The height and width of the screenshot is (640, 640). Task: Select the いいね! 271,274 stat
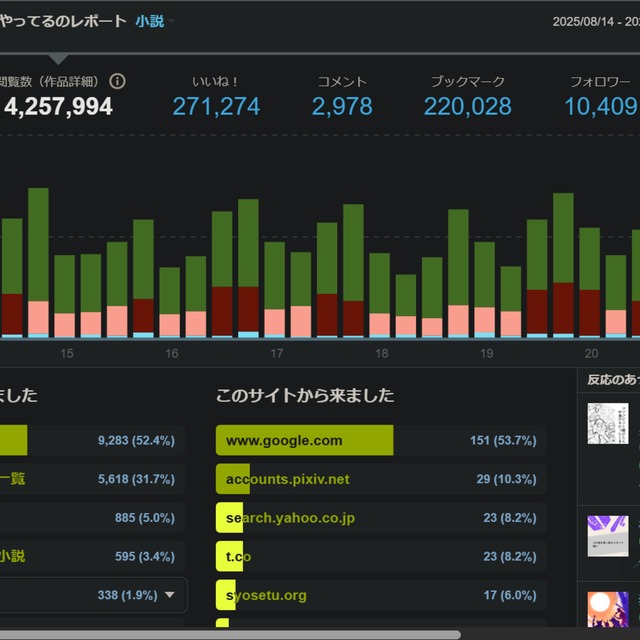click(216, 97)
